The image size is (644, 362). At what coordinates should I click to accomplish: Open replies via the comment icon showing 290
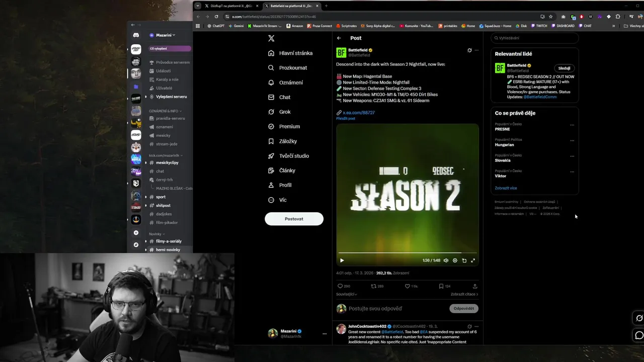coord(344,286)
